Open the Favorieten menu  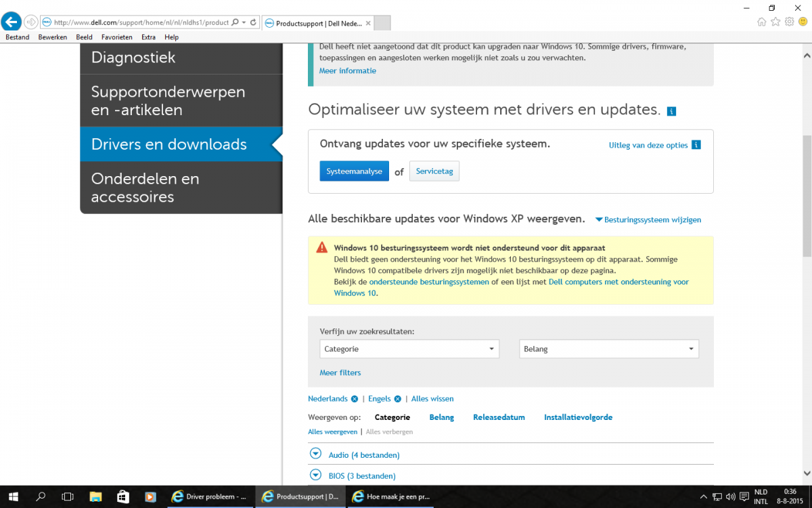click(x=117, y=37)
